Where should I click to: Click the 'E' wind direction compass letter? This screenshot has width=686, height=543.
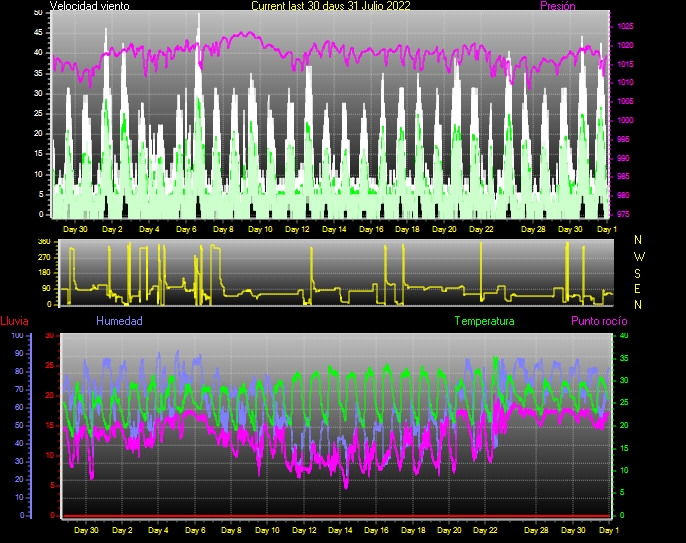click(637, 289)
